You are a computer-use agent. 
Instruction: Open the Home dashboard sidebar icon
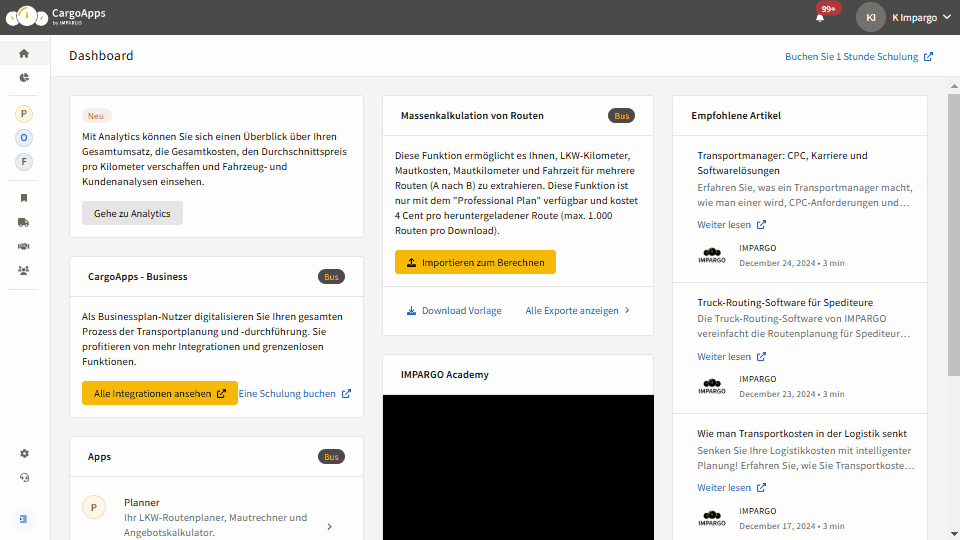pos(24,53)
